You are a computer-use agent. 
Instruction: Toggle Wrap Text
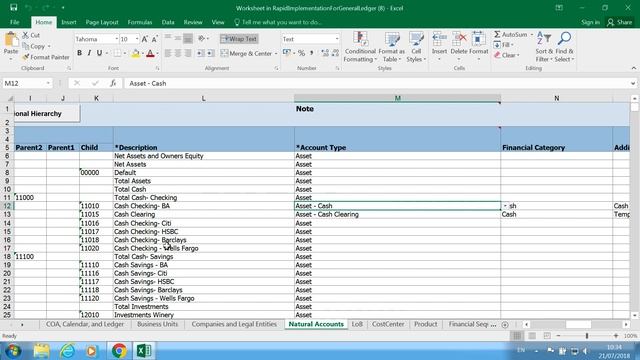point(239,39)
